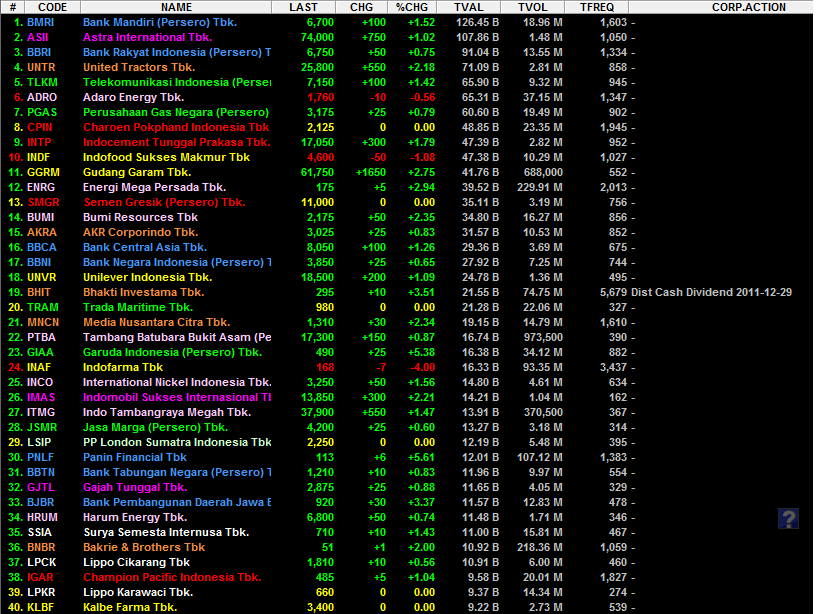
Task: Select the MNCN stock code
Action: click(43, 323)
